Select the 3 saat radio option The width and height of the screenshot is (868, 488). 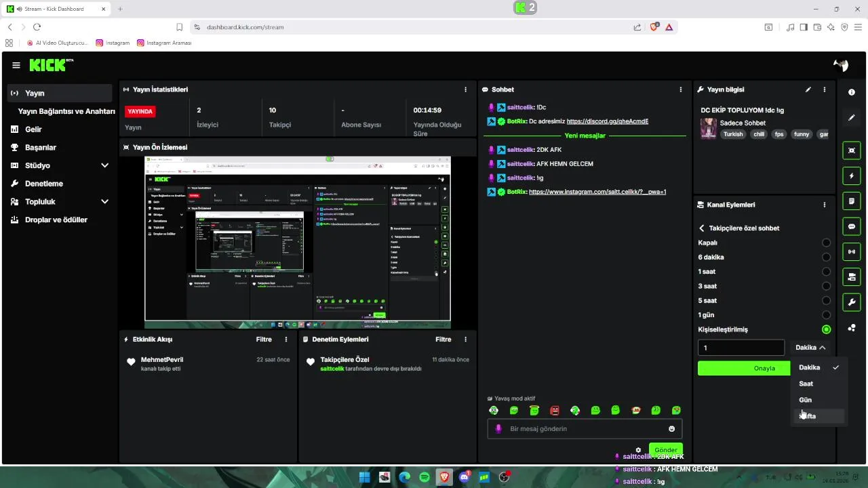click(x=826, y=286)
